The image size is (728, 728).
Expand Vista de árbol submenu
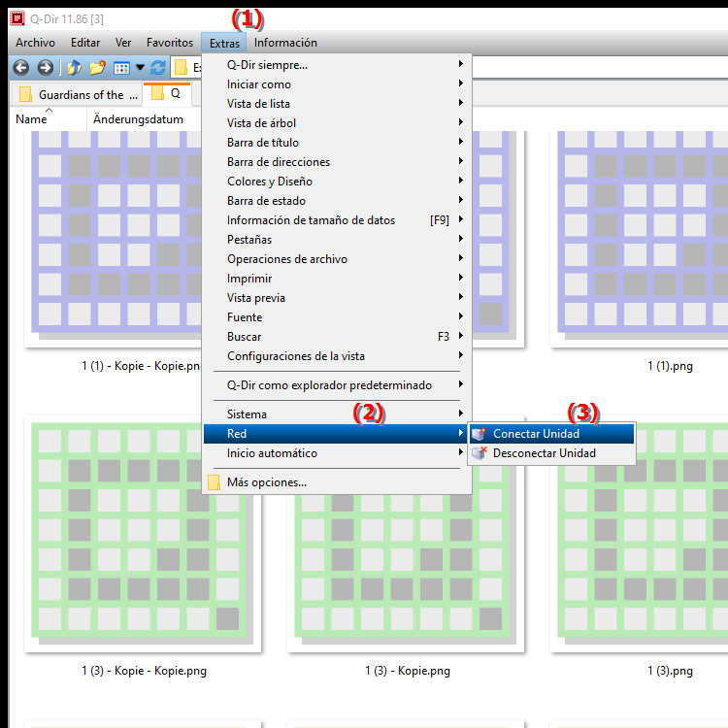click(x=338, y=123)
